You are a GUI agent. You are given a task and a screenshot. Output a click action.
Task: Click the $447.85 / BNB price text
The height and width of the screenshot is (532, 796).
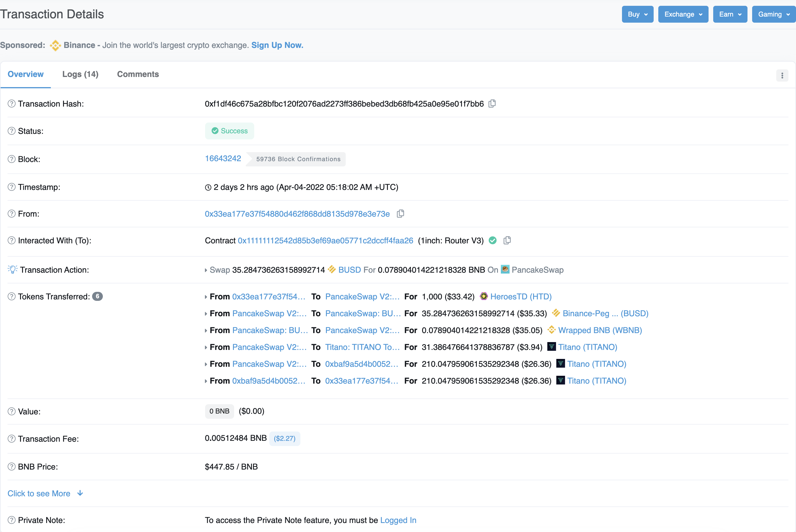(x=232, y=467)
